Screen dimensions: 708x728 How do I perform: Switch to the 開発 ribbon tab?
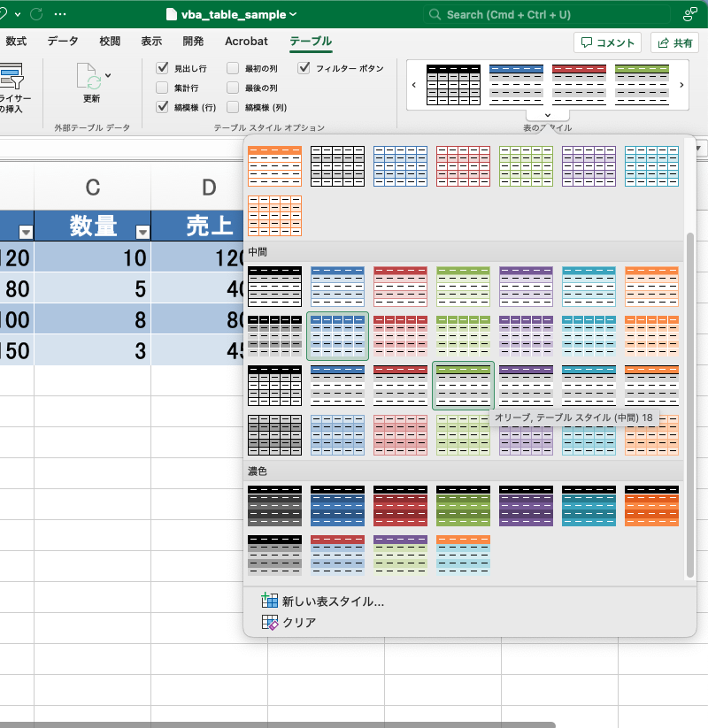pyautogui.click(x=193, y=42)
